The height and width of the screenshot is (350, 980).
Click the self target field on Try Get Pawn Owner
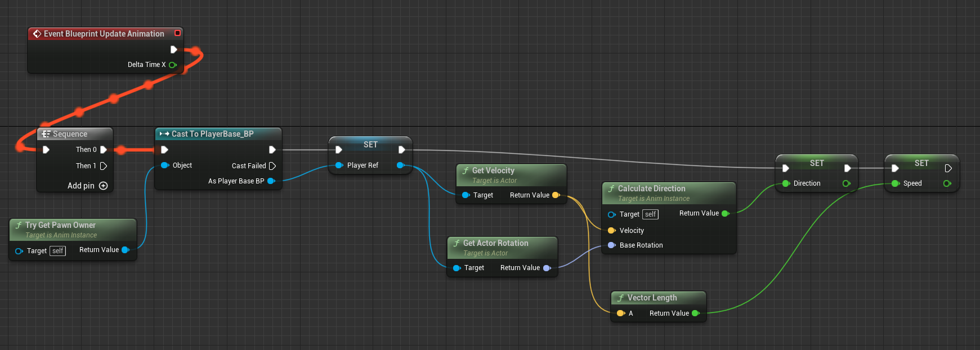coord(57,251)
